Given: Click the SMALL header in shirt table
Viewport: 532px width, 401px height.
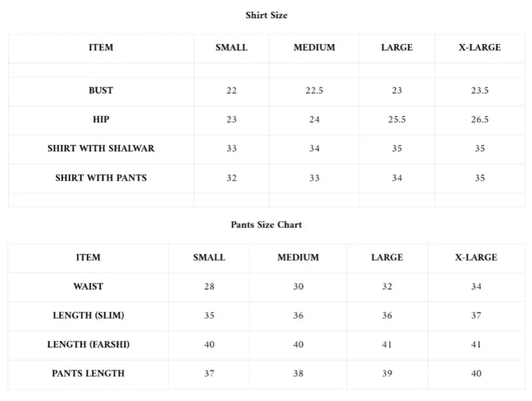Looking at the screenshot, I should pyautogui.click(x=231, y=48).
